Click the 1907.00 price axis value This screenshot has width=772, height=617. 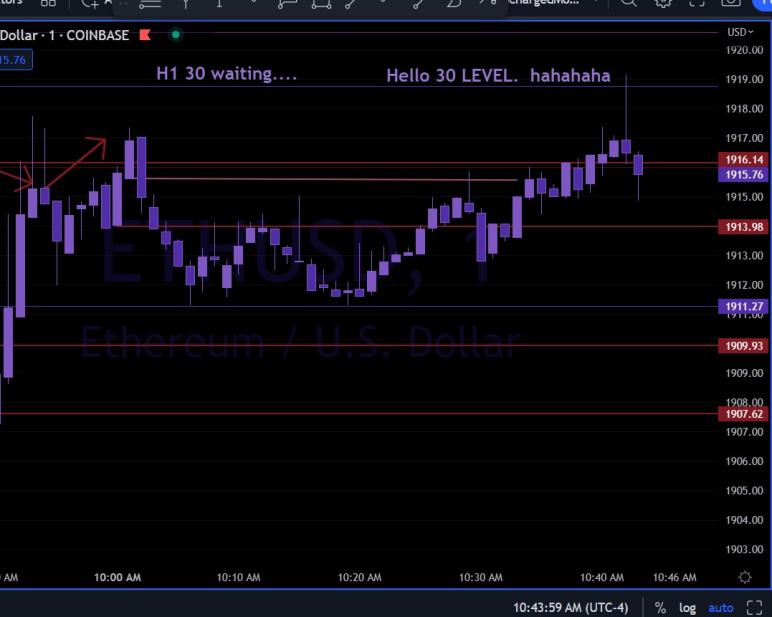pyautogui.click(x=744, y=432)
